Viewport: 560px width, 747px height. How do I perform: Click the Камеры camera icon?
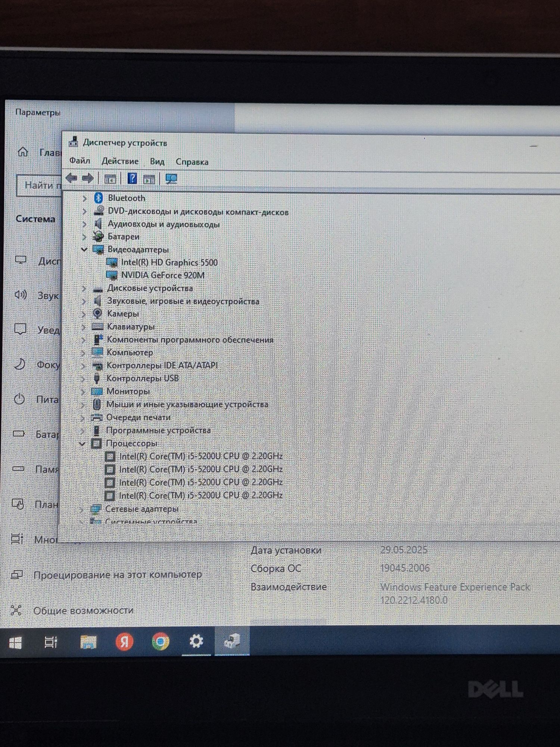(97, 313)
